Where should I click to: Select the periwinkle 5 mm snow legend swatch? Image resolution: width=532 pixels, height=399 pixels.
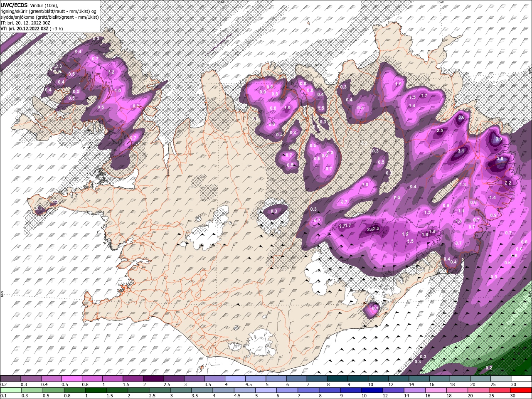click(x=276, y=379)
